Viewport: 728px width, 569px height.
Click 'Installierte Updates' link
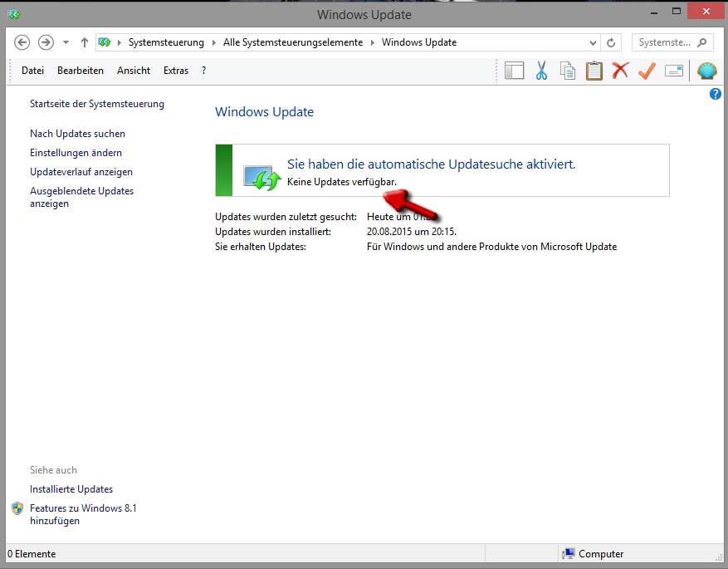[71, 489]
